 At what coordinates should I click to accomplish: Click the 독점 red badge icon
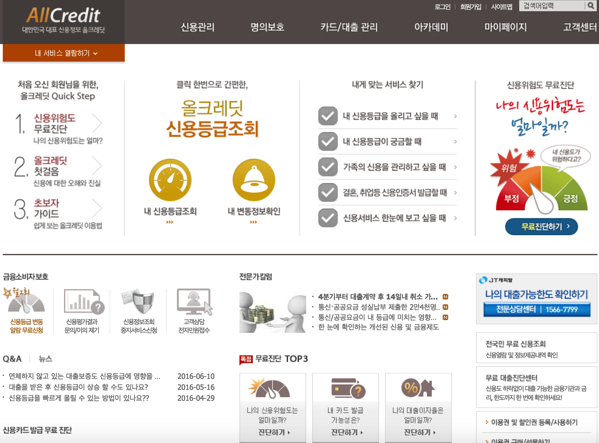(246, 359)
